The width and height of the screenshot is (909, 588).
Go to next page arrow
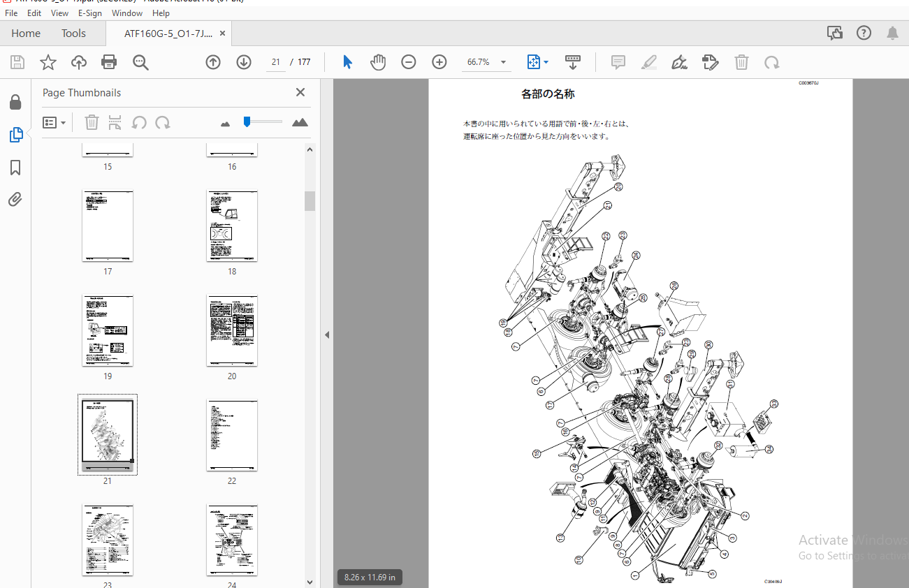(x=244, y=62)
